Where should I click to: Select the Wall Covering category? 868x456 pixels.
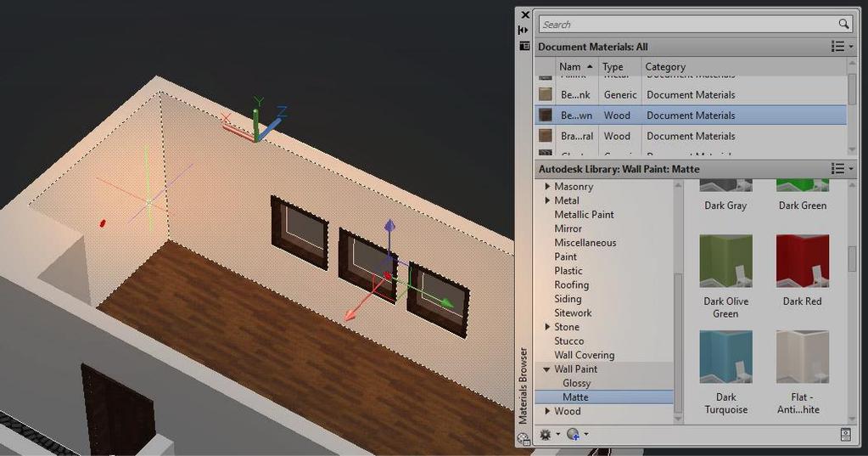(x=584, y=355)
